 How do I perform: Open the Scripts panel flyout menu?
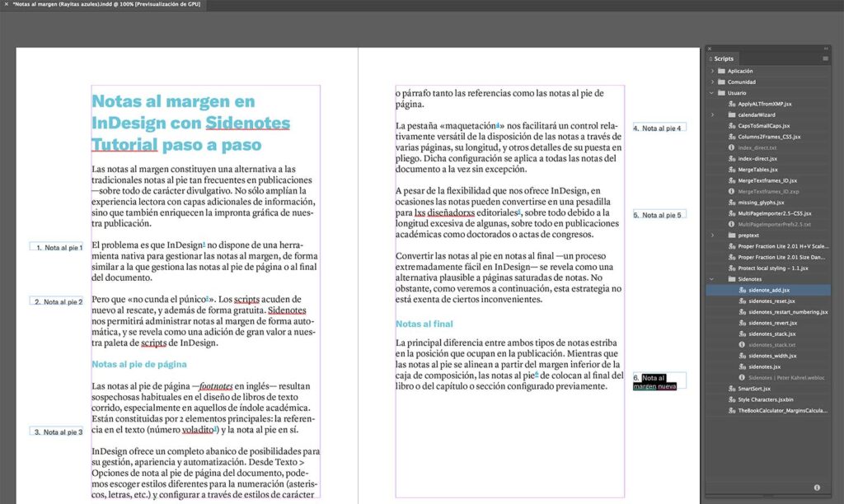click(826, 58)
